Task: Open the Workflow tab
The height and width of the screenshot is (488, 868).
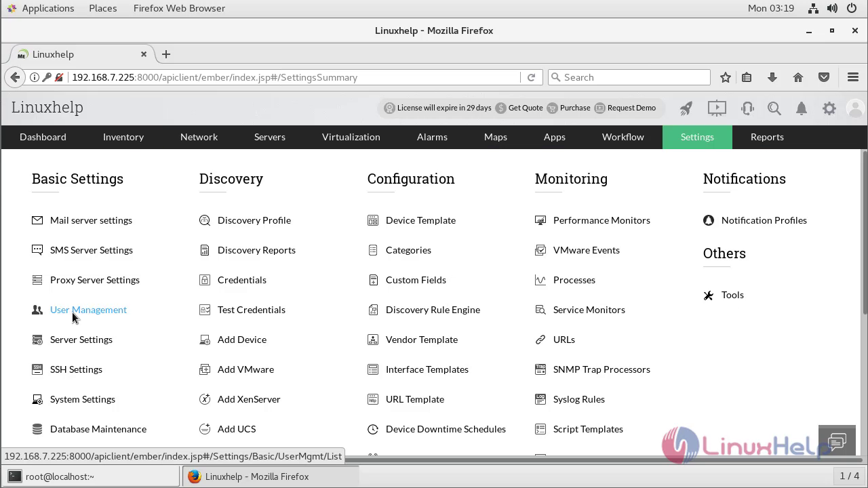Action: 623,137
